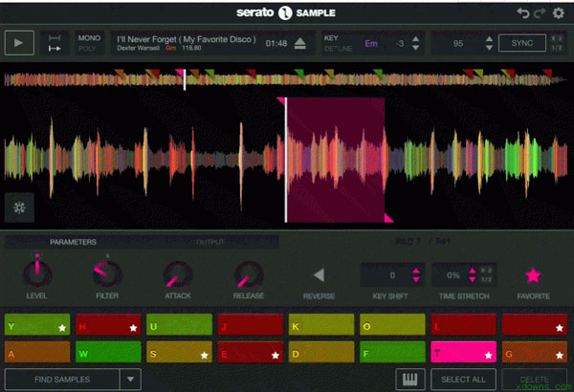
Task: Trigger the green Y pad
Action: pos(37,324)
